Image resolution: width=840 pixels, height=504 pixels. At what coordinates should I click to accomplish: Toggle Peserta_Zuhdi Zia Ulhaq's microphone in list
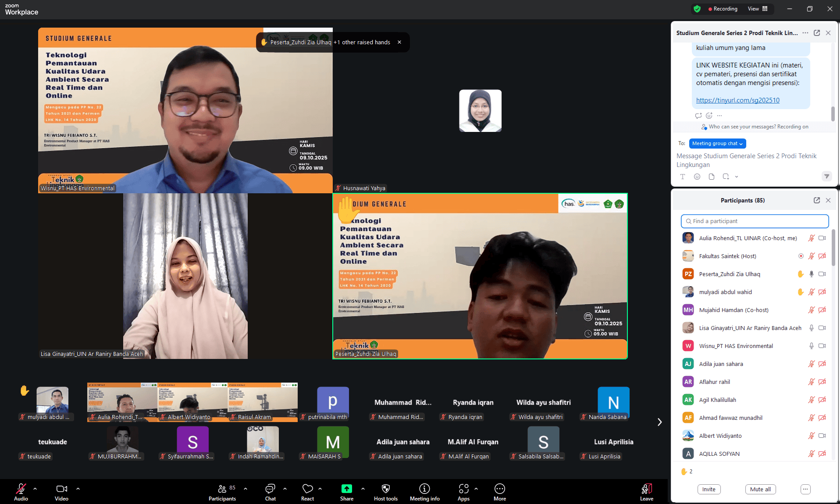(x=812, y=274)
